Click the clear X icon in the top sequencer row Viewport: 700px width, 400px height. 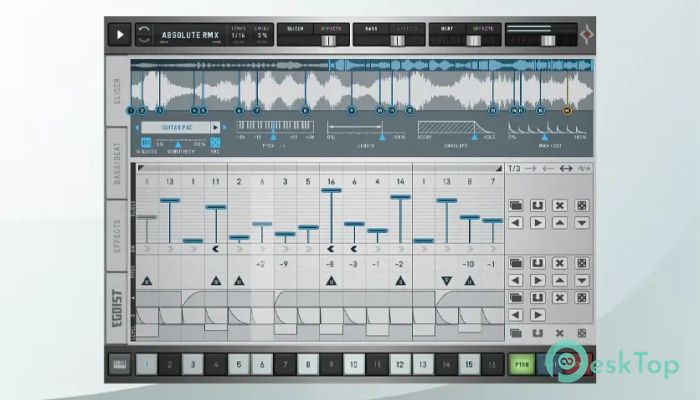pos(559,206)
